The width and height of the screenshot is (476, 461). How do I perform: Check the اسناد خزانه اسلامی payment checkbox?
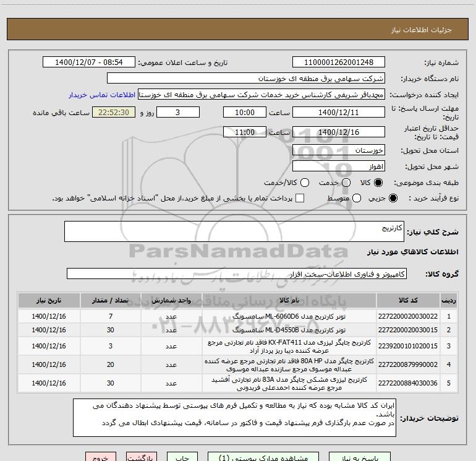pos(300,198)
